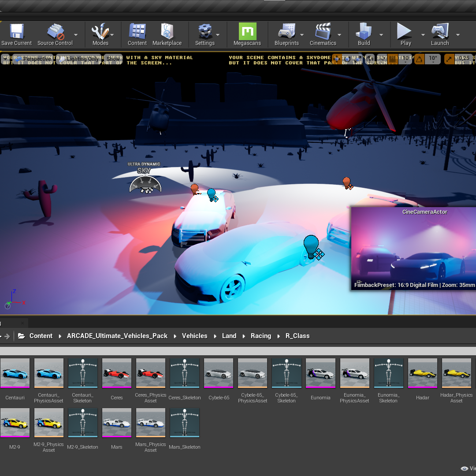
Task: Toggle grid snapping in the viewport
Action: coord(393,59)
